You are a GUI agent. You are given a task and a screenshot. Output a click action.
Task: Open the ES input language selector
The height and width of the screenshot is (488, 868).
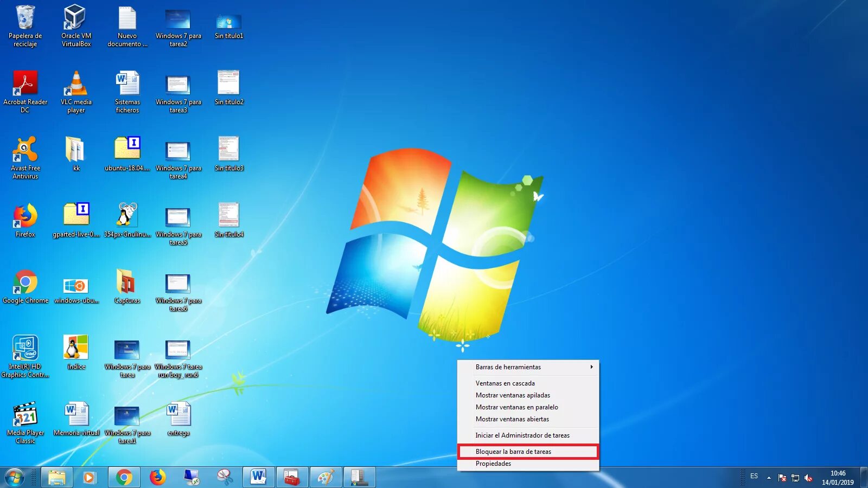[754, 477]
